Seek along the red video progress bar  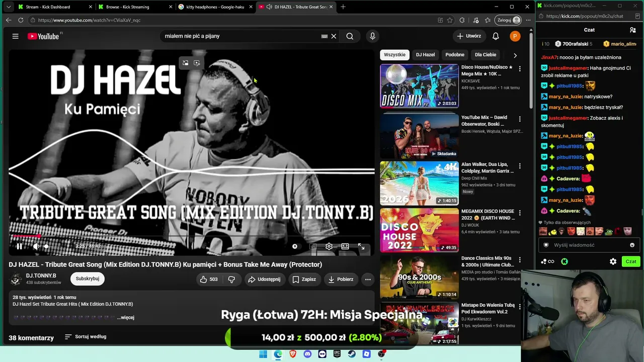[191, 236]
